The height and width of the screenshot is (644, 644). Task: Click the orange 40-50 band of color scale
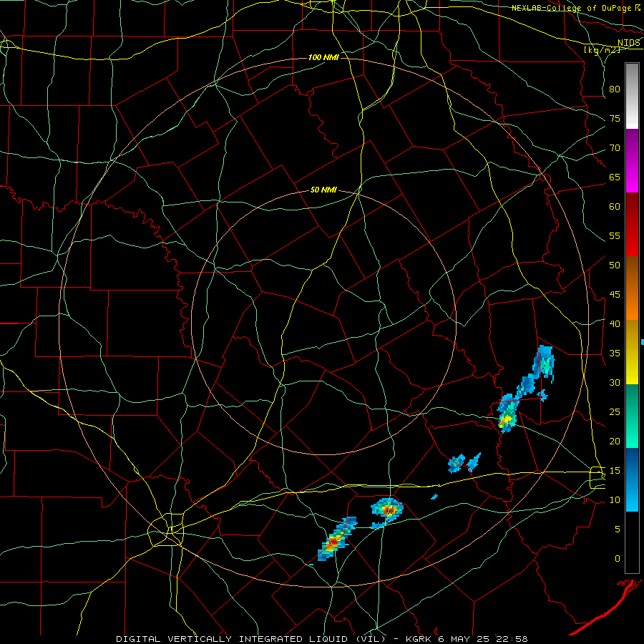632,288
